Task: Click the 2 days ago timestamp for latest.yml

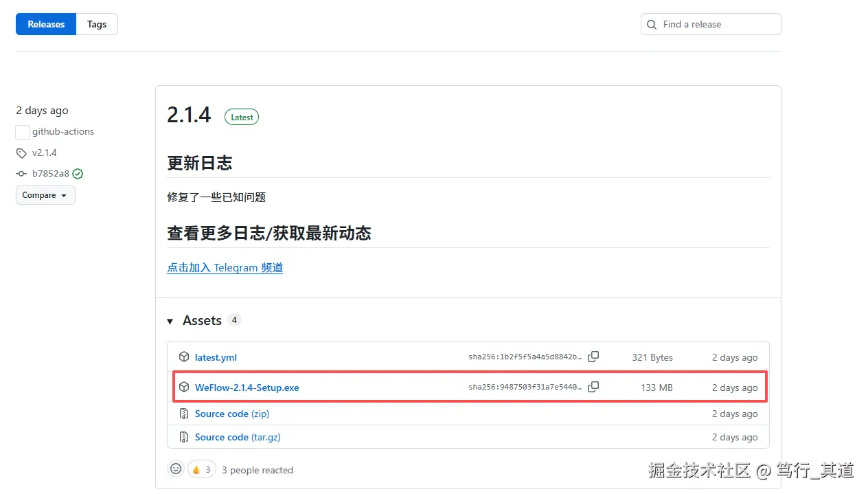Action: coord(735,357)
